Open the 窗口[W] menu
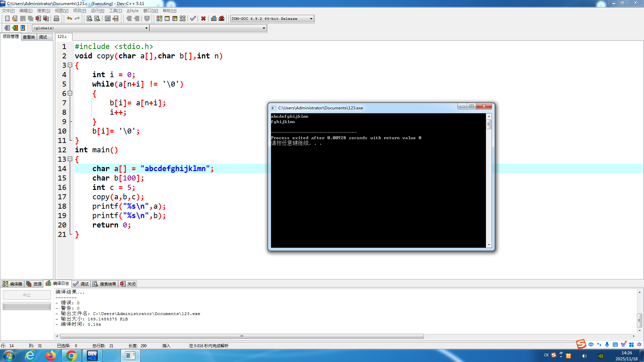The image size is (644, 362). pyautogui.click(x=151, y=11)
